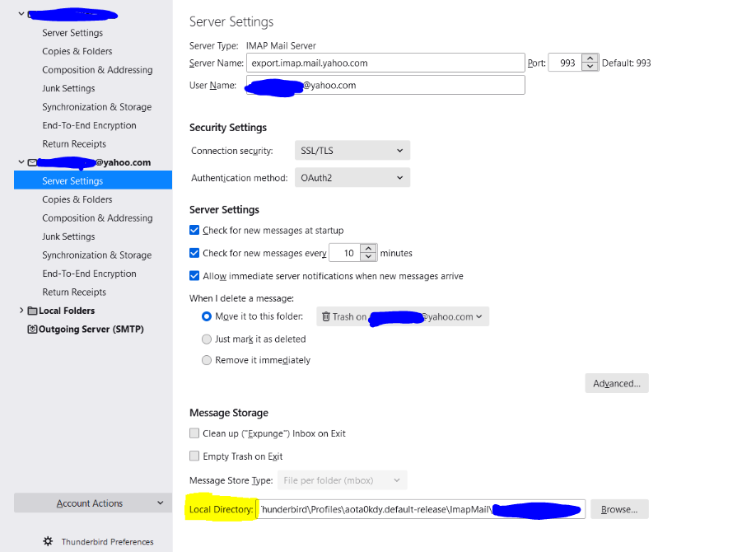Collapse the first (redacted-name) account in the tree
The height and width of the screenshot is (552, 756).
pos(21,14)
